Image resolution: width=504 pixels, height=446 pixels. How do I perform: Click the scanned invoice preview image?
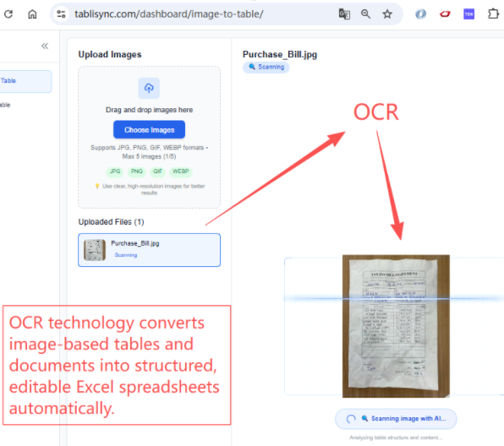[x=396, y=326]
